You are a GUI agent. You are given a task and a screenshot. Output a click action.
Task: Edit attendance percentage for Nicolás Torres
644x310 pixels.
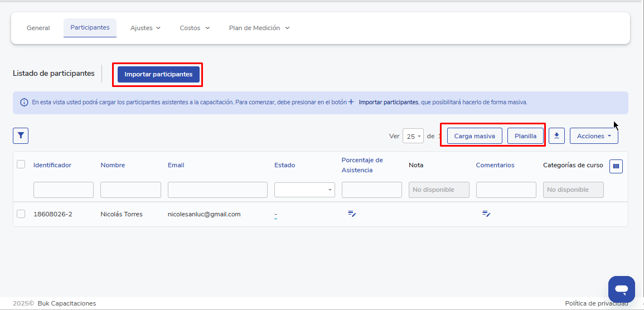[352, 214]
